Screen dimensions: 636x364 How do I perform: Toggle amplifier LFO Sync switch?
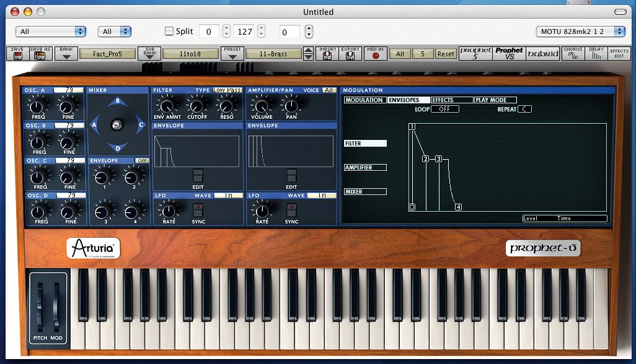291,210
